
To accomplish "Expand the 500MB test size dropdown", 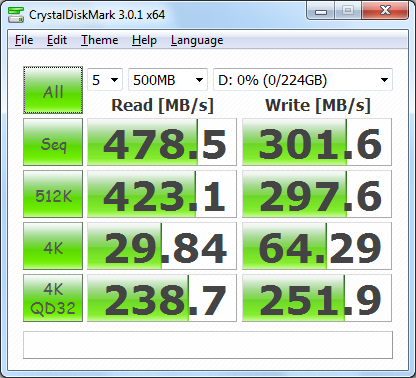I will pyautogui.click(x=168, y=80).
